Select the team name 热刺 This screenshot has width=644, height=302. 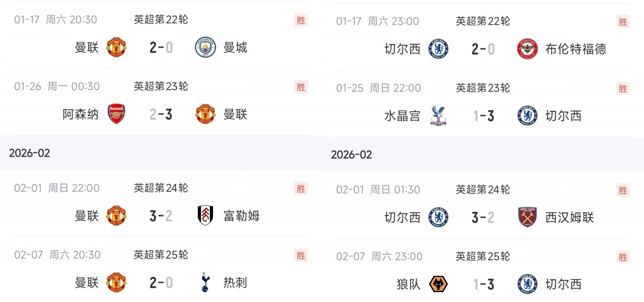pyautogui.click(x=235, y=283)
